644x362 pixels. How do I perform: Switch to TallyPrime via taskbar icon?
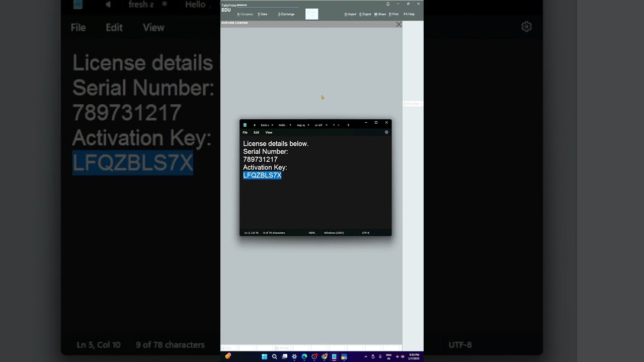[x=344, y=356]
